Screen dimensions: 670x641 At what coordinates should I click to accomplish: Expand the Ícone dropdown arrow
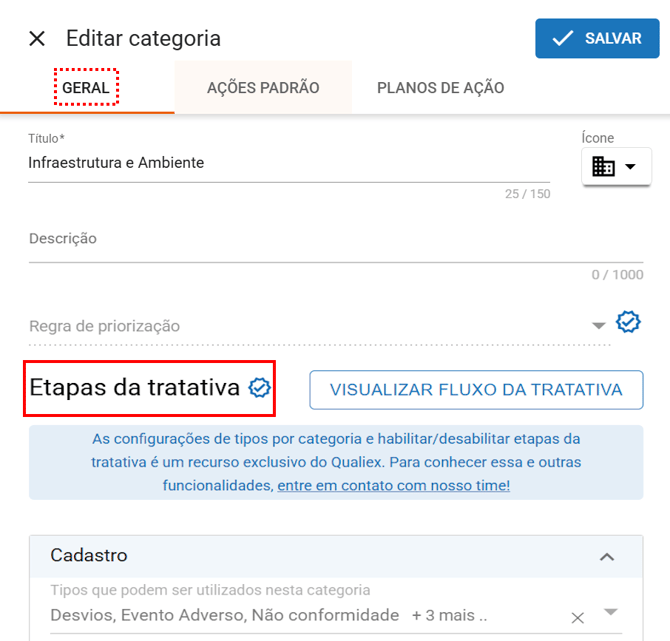[630, 167]
